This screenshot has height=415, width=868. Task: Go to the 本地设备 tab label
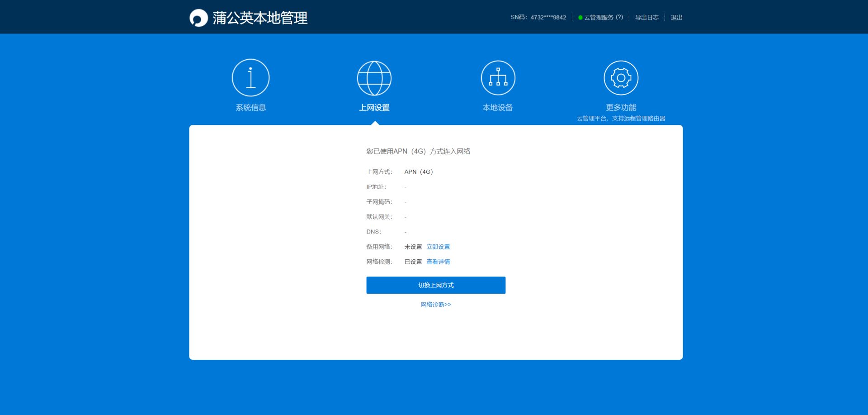coord(497,108)
